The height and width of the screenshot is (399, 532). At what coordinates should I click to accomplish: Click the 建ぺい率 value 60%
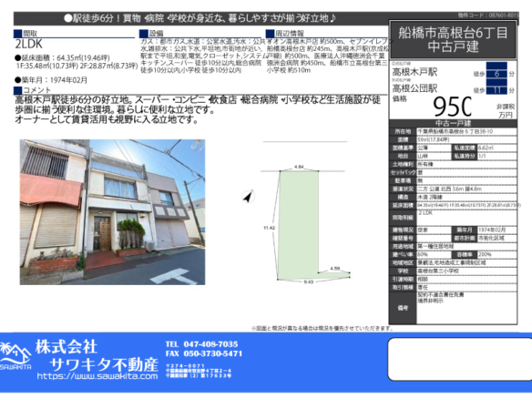[423, 254]
